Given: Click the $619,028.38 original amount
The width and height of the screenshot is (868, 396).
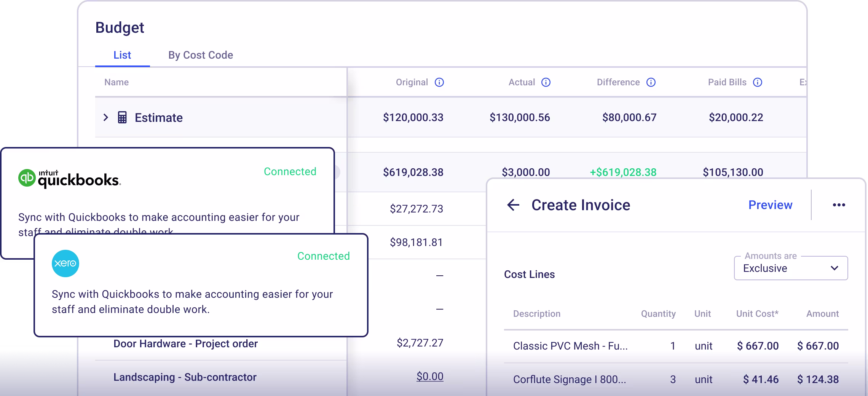Looking at the screenshot, I should (x=413, y=172).
